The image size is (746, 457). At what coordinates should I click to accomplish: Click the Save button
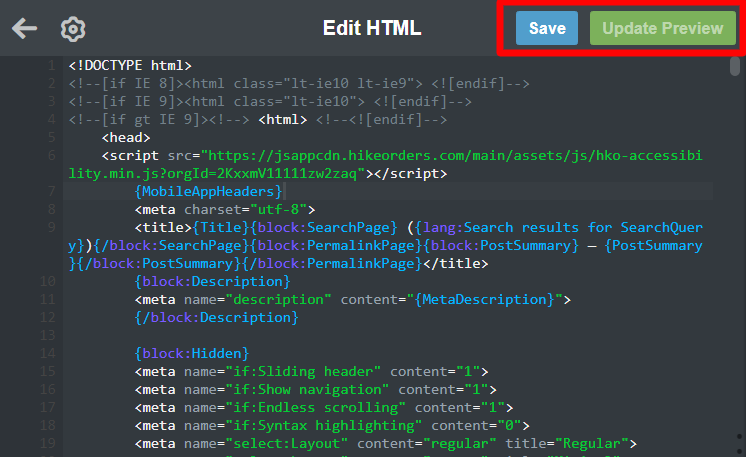pyautogui.click(x=547, y=28)
